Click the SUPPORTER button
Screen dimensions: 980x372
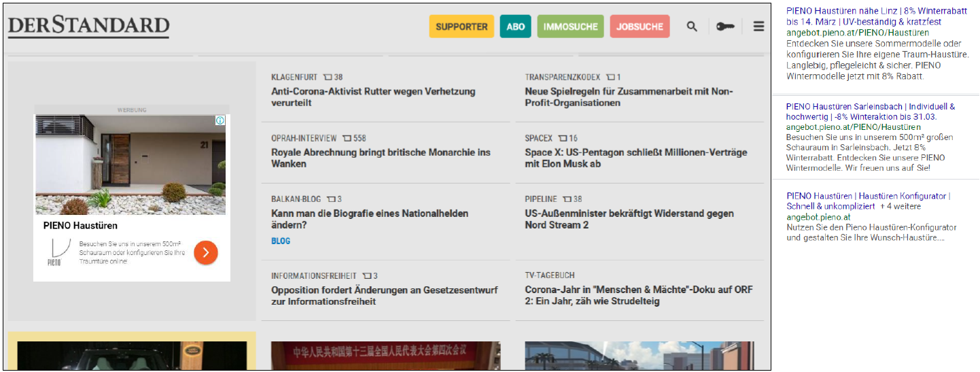461,27
